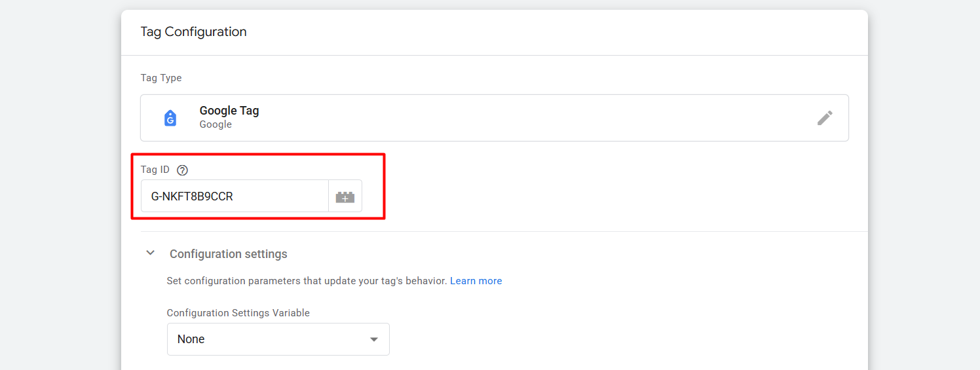The width and height of the screenshot is (980, 370).
Task: Click the variable picker brick icon
Action: pos(345,196)
